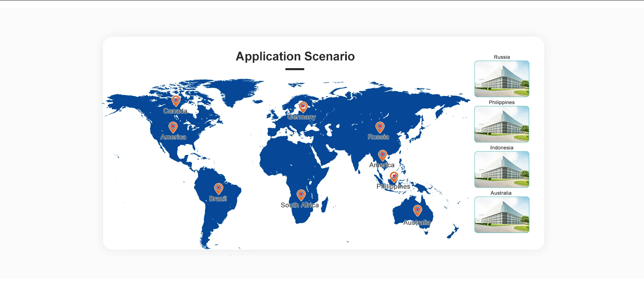Click the America pin in Southeast Asia

pos(382,155)
